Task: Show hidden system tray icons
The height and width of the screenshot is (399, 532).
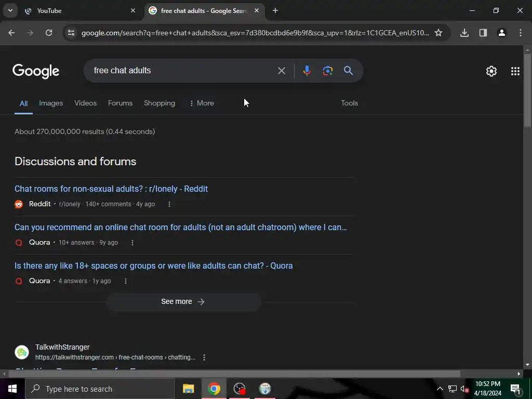Action: click(440, 389)
